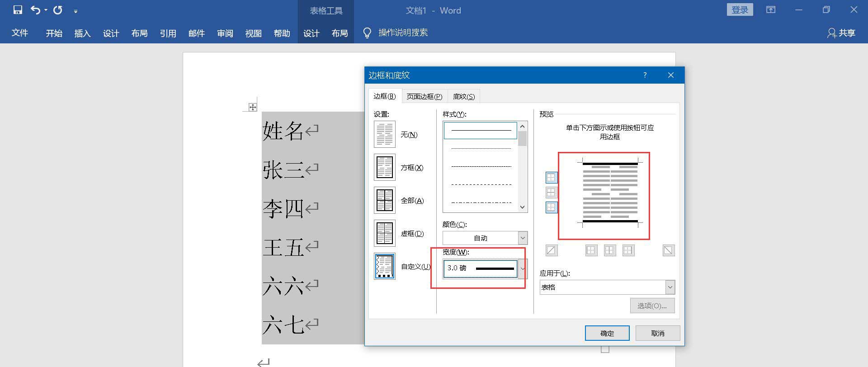Open the Undo history dropdown arrow

click(46, 10)
